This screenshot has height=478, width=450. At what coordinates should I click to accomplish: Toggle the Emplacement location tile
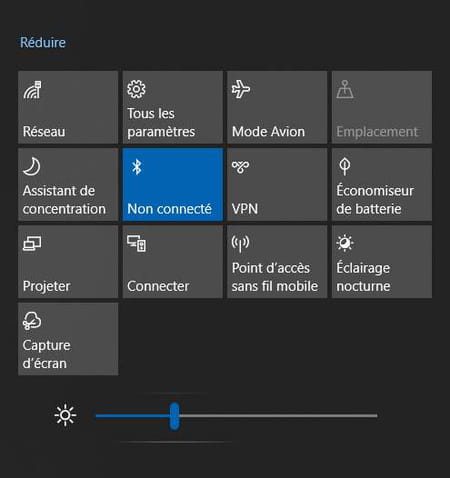click(x=382, y=107)
